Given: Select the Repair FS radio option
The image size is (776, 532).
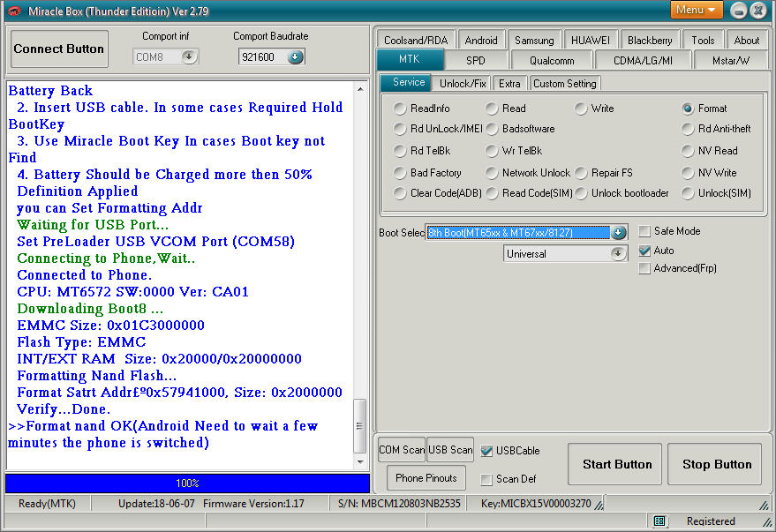Looking at the screenshot, I should pyautogui.click(x=581, y=173).
